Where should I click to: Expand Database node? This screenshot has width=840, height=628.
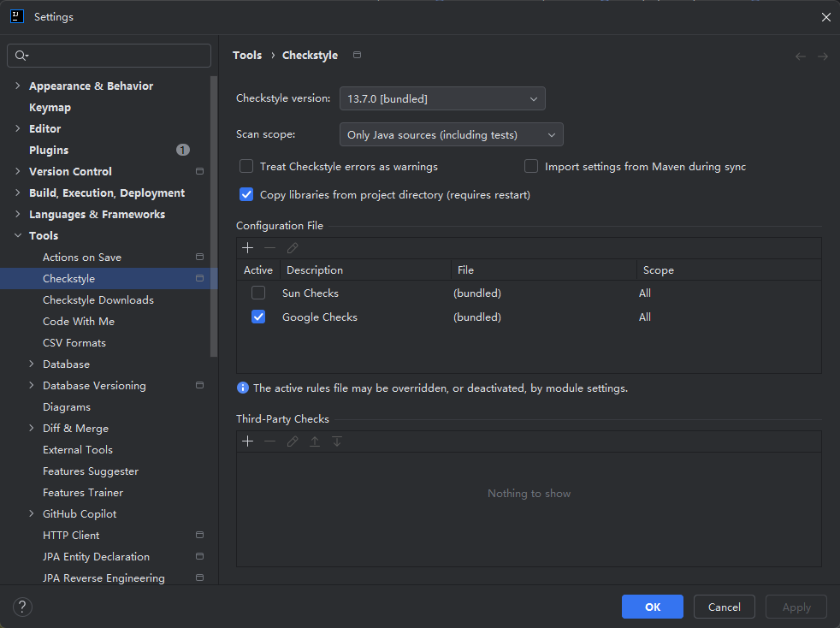click(x=31, y=364)
